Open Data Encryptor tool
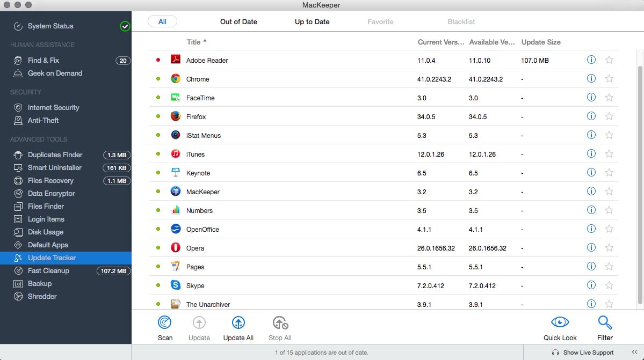 click(x=52, y=193)
